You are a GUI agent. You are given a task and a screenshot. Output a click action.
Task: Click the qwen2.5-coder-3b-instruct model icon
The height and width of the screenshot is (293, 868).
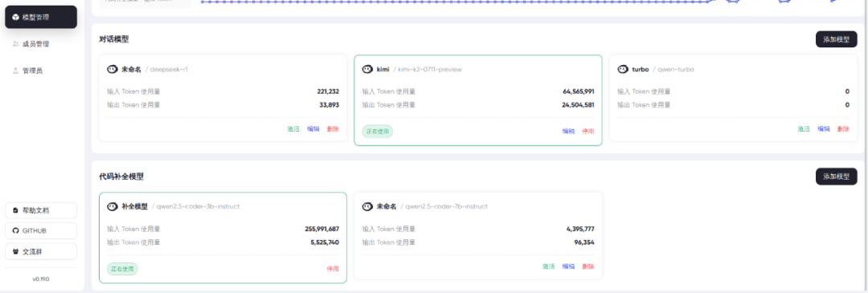pyautogui.click(x=113, y=206)
